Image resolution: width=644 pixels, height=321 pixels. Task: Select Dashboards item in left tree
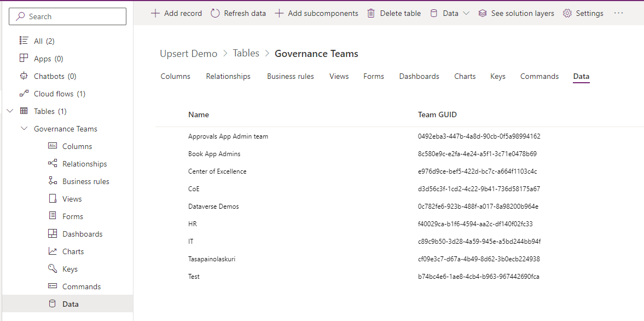pos(82,234)
